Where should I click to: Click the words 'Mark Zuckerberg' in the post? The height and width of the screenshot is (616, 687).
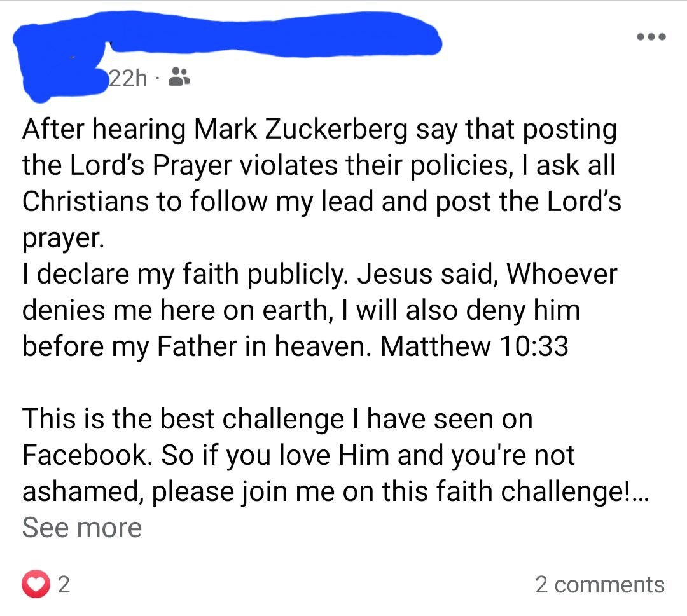(301, 130)
